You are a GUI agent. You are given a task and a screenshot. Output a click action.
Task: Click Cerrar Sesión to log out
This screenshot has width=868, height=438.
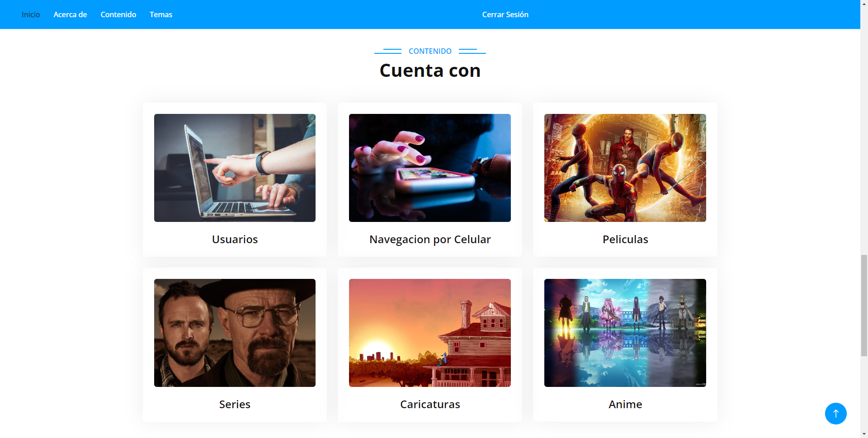point(505,14)
